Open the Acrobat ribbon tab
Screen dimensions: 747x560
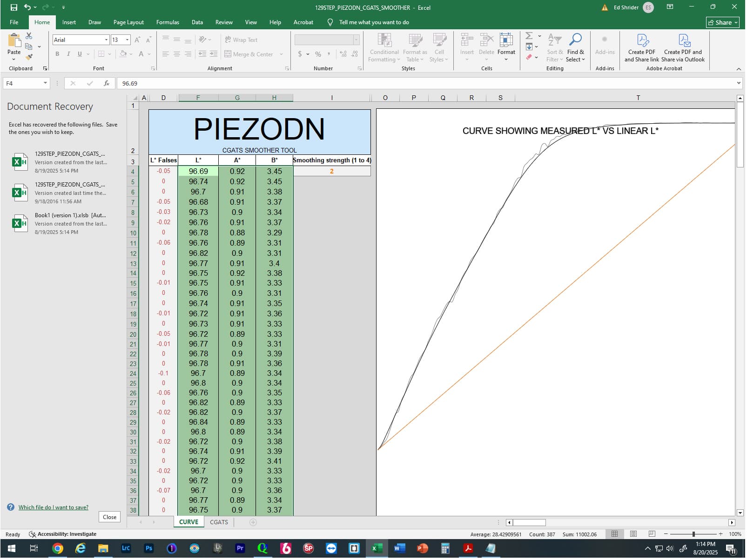click(304, 22)
